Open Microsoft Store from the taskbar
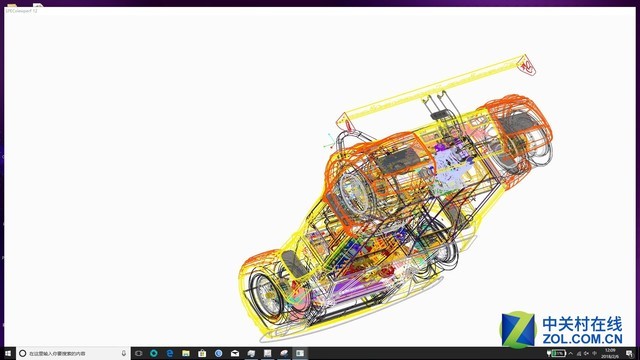Screen dimensions: 640x360 click(202, 353)
